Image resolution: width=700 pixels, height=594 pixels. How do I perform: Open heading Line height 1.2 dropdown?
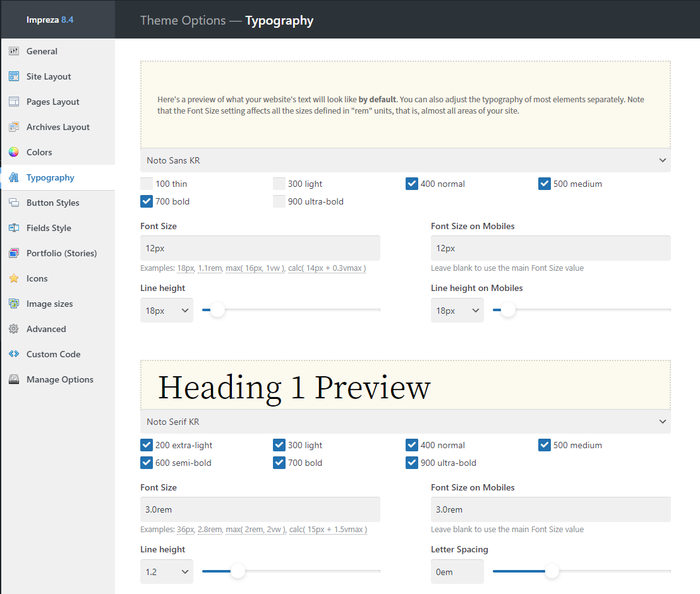pos(167,572)
